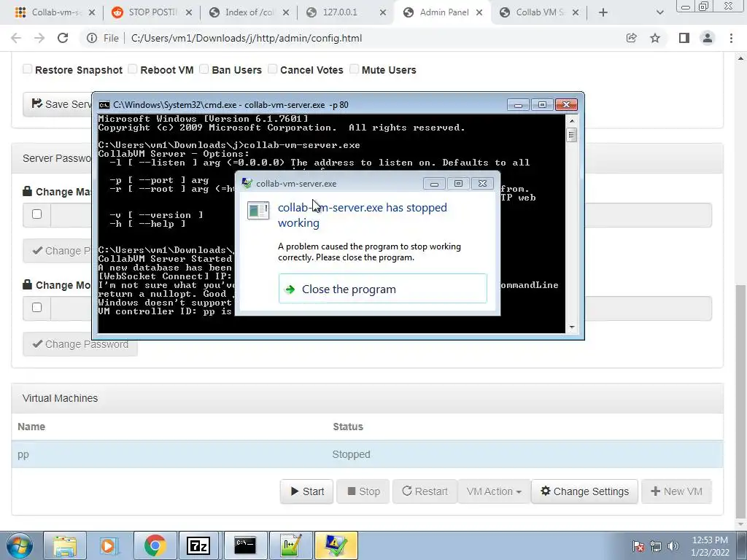747x560 pixels.
Task: Click the cmd window scroll down arrow
Action: 572,327
